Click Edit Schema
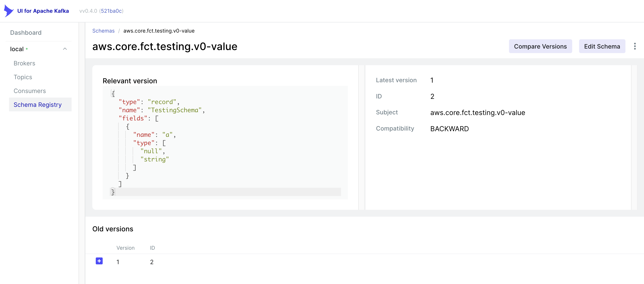644x284 pixels. (602, 46)
